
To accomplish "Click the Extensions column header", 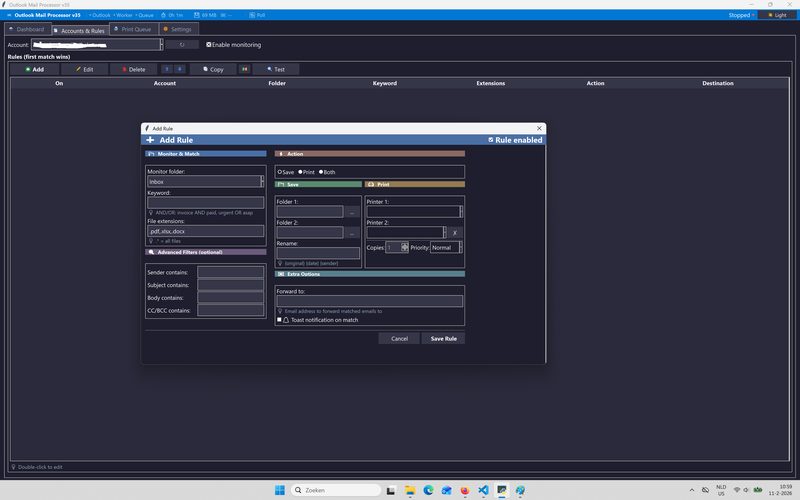I will (491, 83).
